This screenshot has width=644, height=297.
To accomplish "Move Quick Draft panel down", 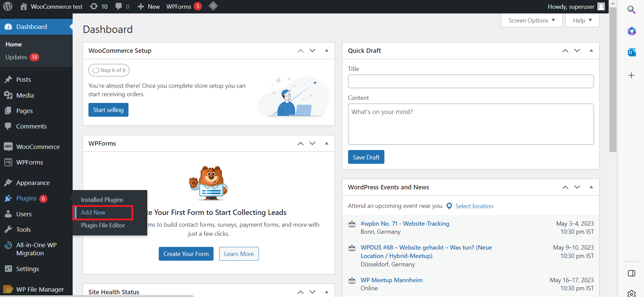I will point(577,51).
